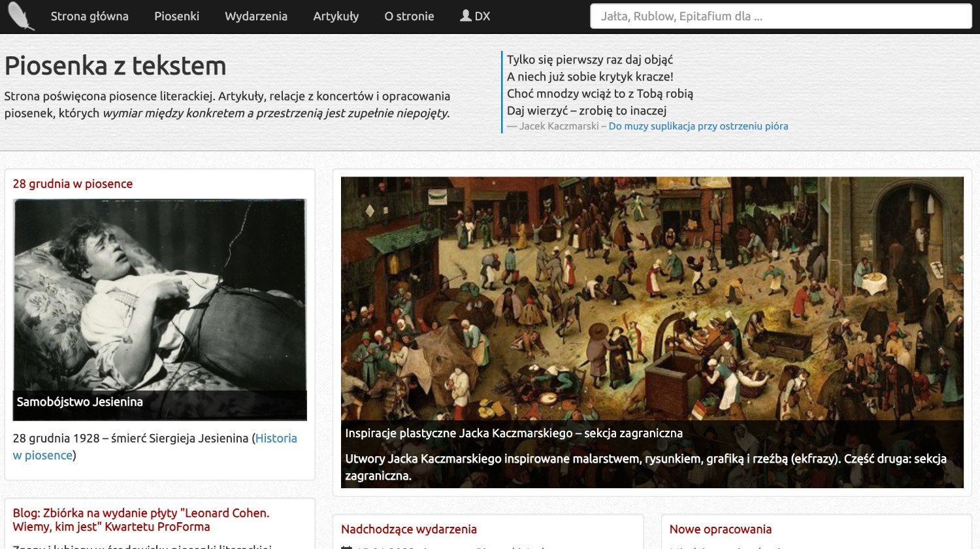Open the O stronie page
Image resolution: width=980 pixels, height=549 pixels.
point(409,16)
